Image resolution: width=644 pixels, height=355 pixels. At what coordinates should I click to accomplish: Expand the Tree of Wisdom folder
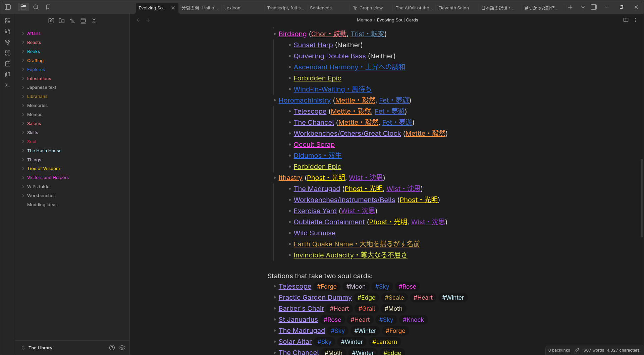(43, 169)
